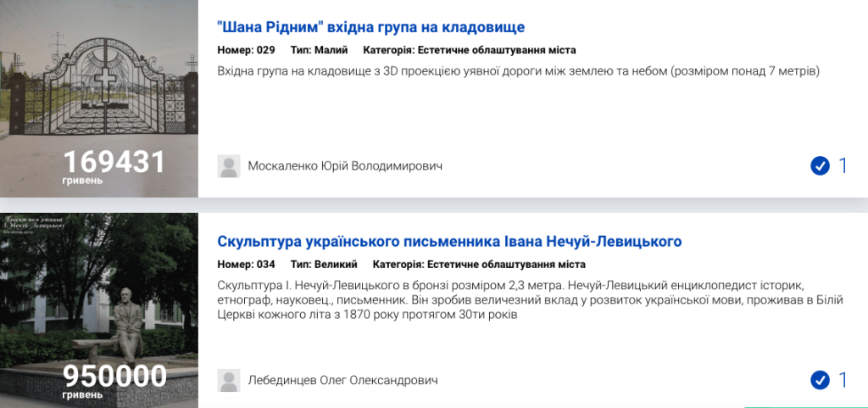Click the "Номер: 029" project number
This screenshot has height=408, width=868.
click(x=247, y=50)
